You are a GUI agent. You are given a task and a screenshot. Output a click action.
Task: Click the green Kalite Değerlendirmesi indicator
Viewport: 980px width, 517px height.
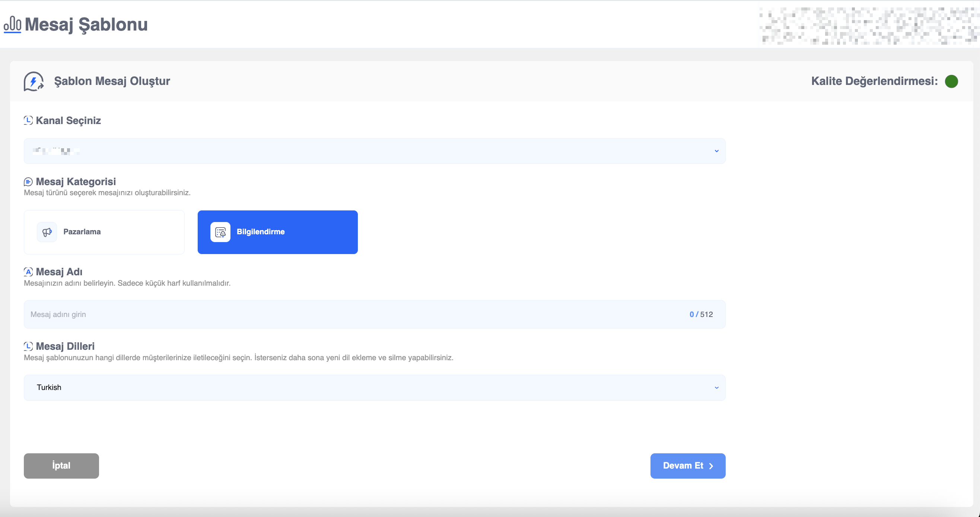tap(951, 81)
